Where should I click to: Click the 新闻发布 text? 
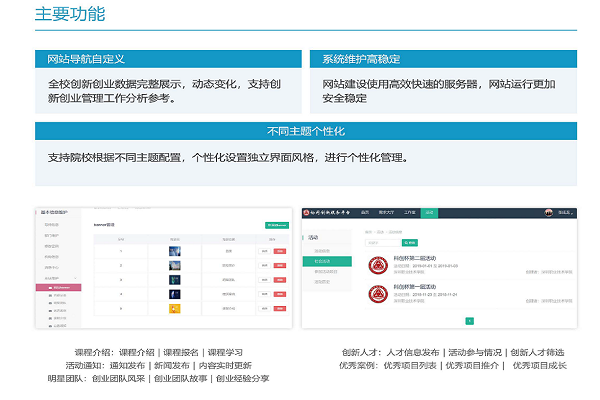(172, 366)
